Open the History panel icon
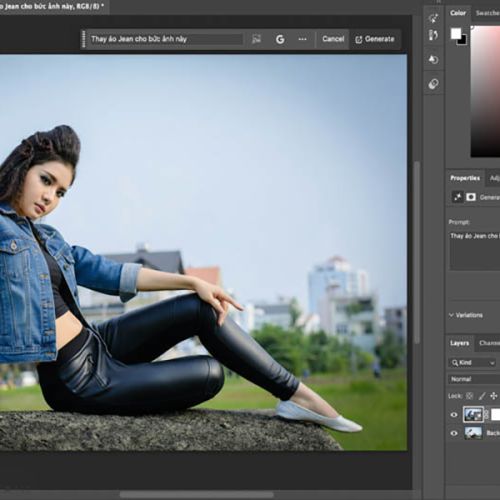 click(433, 60)
